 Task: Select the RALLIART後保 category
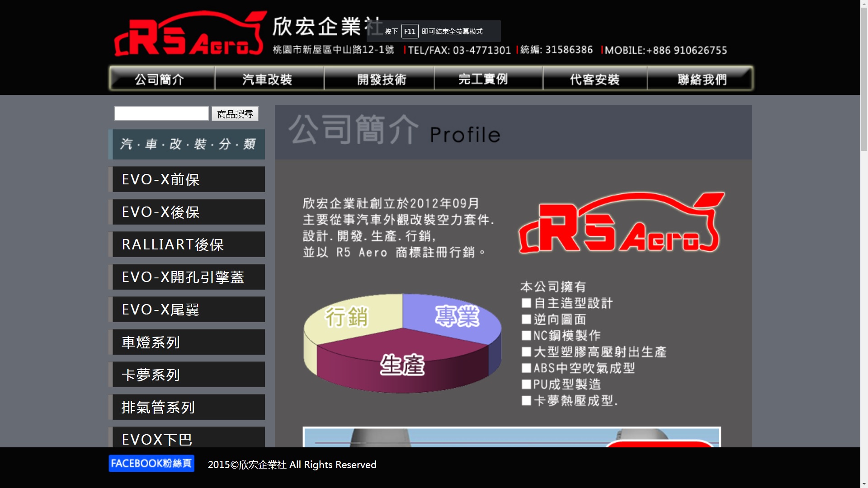[x=187, y=244]
